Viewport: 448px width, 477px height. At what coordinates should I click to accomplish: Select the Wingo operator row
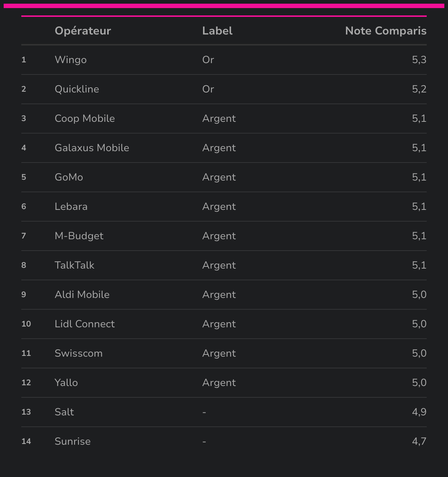tap(224, 60)
